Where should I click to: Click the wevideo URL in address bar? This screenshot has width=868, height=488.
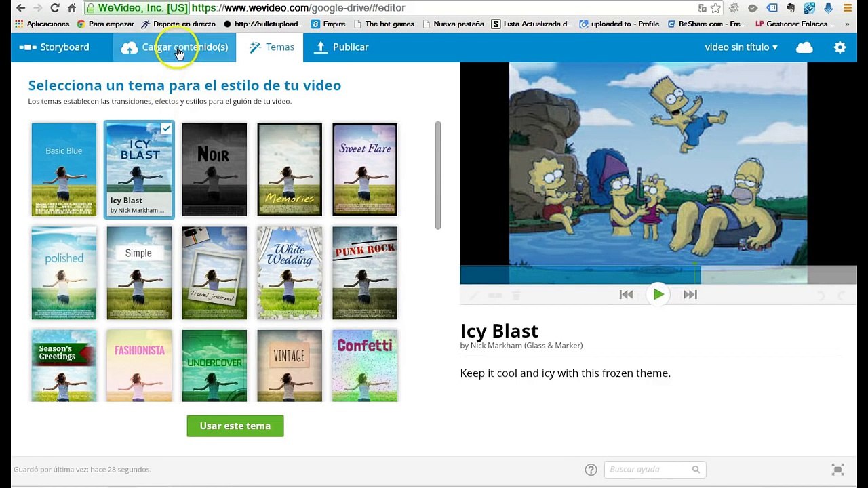pos(298,7)
